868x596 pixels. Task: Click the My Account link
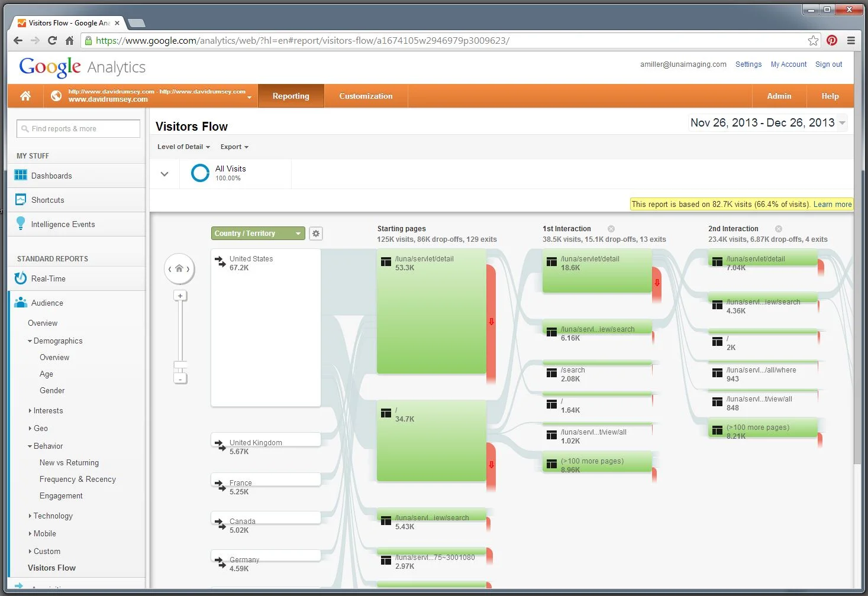tap(789, 64)
